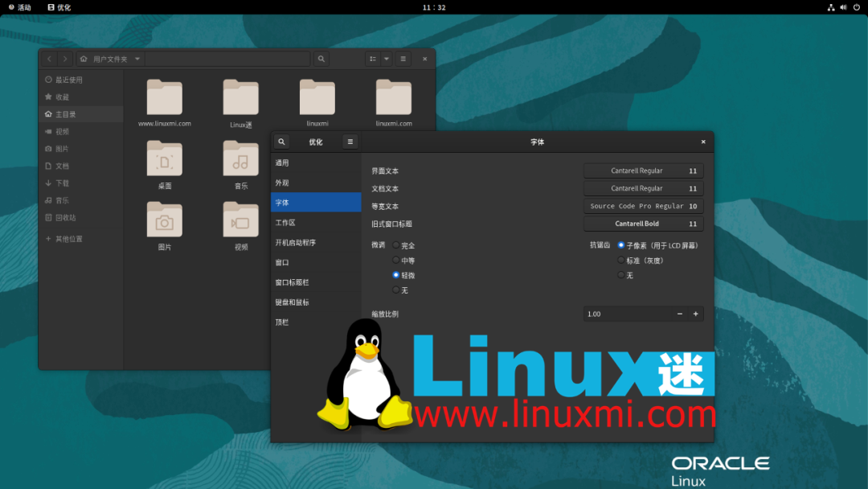Open 收藏 starred in sidebar
This screenshot has height=489, width=868.
click(x=81, y=97)
